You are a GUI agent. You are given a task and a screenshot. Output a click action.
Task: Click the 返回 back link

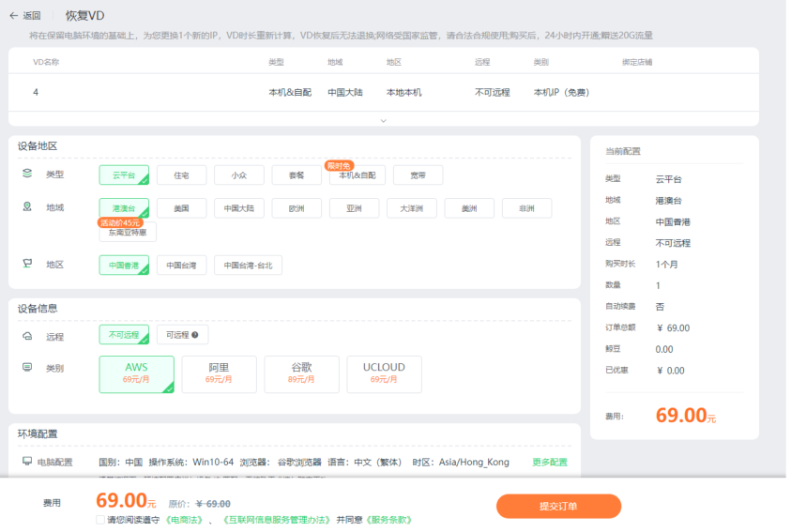click(32, 16)
